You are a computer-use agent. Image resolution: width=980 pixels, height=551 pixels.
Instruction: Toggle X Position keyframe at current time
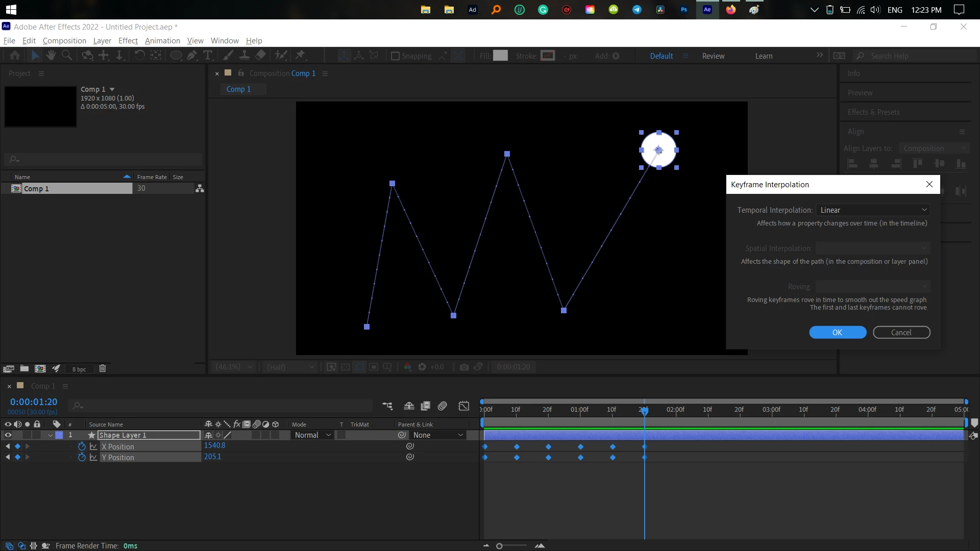pos(17,446)
